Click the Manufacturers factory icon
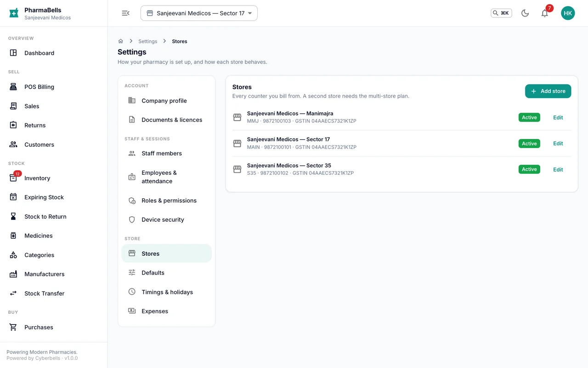 click(x=13, y=274)
